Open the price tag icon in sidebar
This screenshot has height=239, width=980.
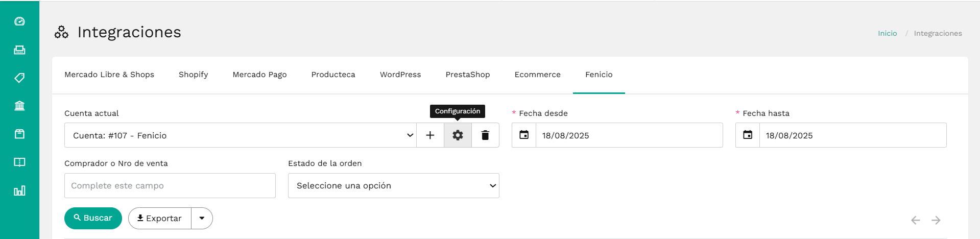[19, 78]
